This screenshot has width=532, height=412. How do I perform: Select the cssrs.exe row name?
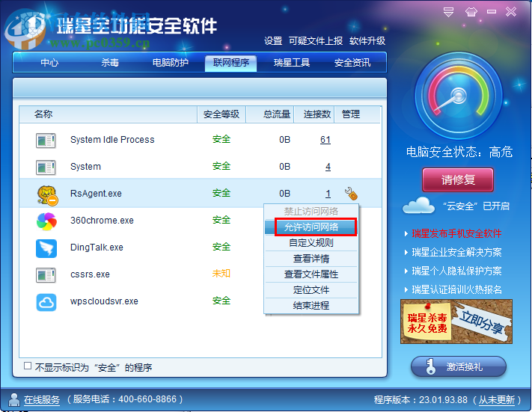pyautogui.click(x=90, y=274)
